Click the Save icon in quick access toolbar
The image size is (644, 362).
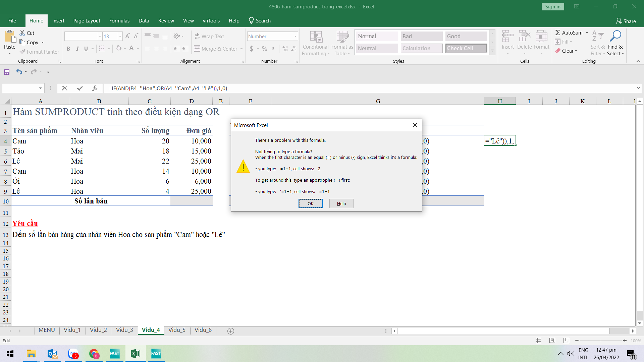pyautogui.click(x=7, y=72)
